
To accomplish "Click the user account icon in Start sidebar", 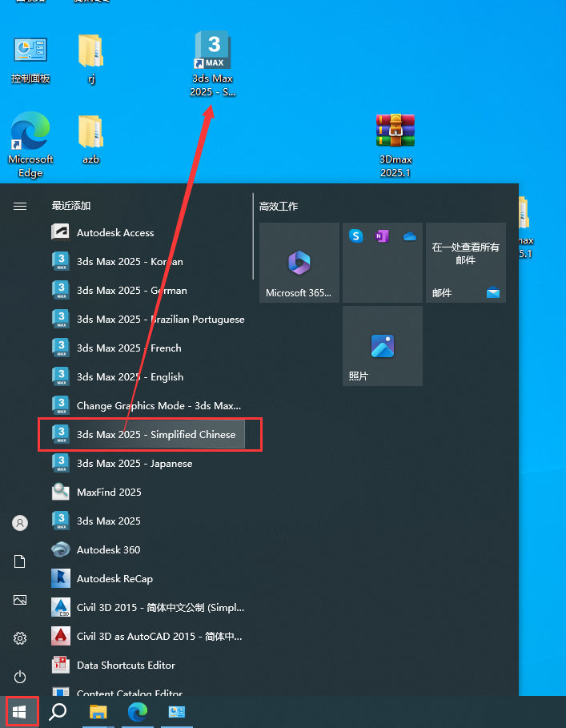I will coord(20,523).
